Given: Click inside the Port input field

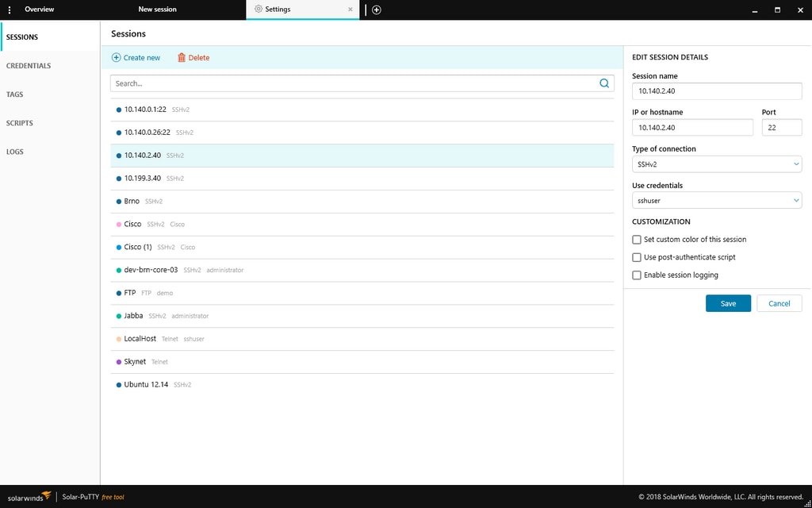Looking at the screenshot, I should (782, 127).
